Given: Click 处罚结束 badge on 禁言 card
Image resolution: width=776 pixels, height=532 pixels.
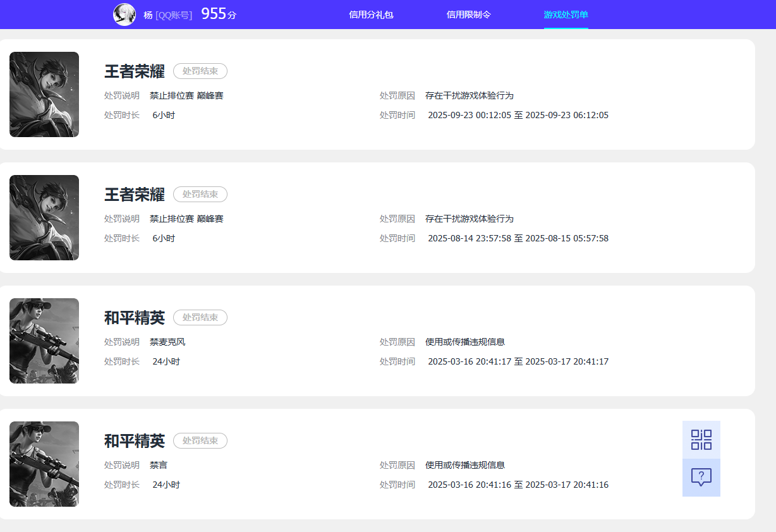Looking at the screenshot, I should pos(200,441).
